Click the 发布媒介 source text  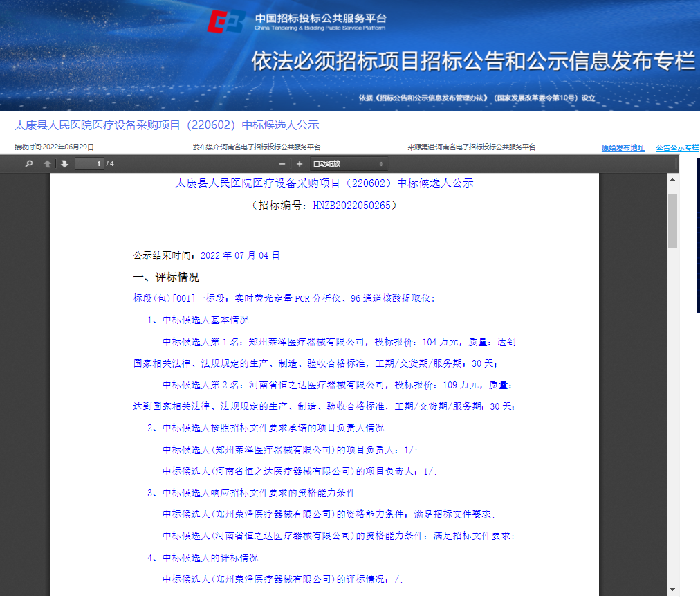click(256, 147)
